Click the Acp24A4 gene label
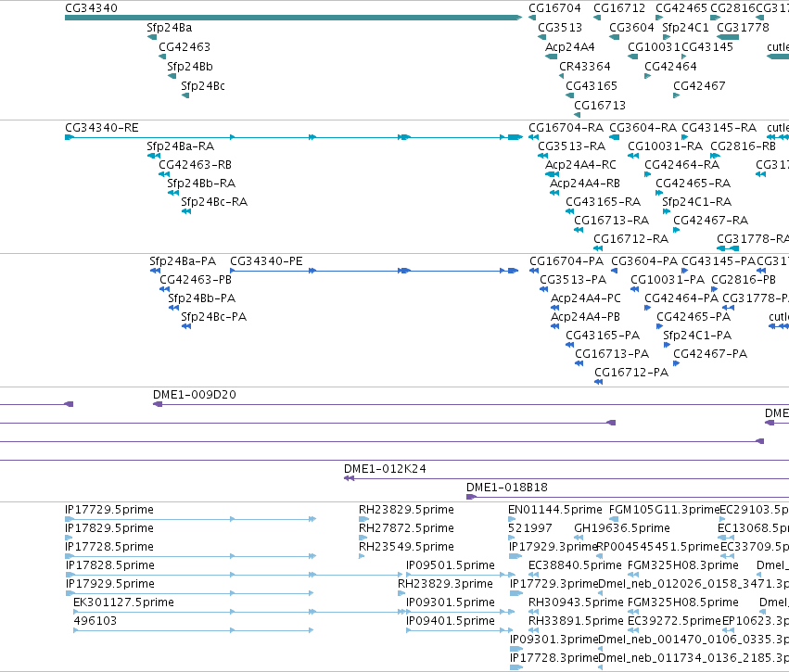 569,47
